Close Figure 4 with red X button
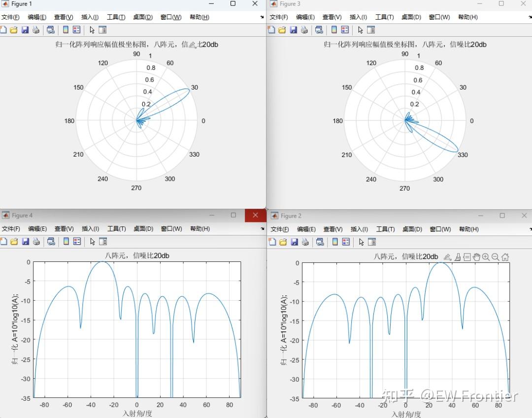 pos(256,215)
